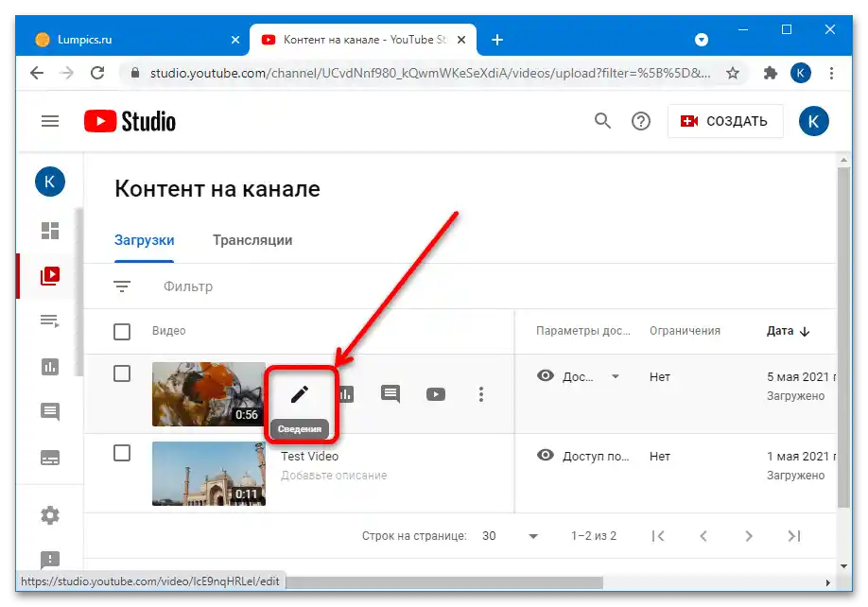Open the help question mark icon
The height and width of the screenshot is (607, 868).
pyautogui.click(x=640, y=121)
